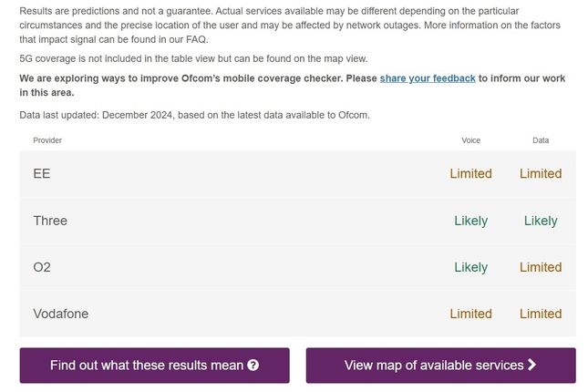Click the right chevron icon on map button
The width and height of the screenshot is (588, 392).
pyautogui.click(x=531, y=366)
